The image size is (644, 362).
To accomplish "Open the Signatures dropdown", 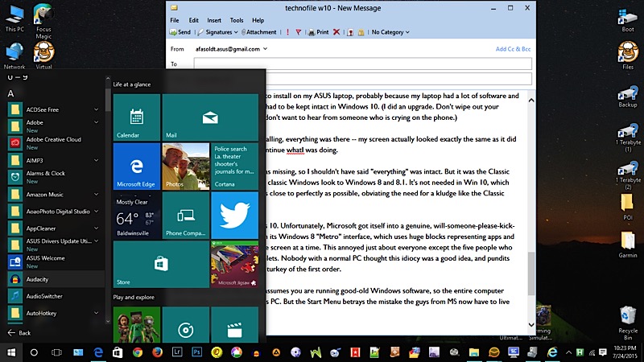I will pyautogui.click(x=217, y=32).
